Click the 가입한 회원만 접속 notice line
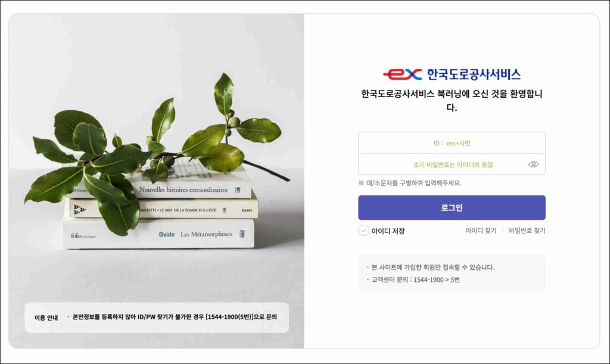Viewport: 610px width, 364px height. click(431, 267)
